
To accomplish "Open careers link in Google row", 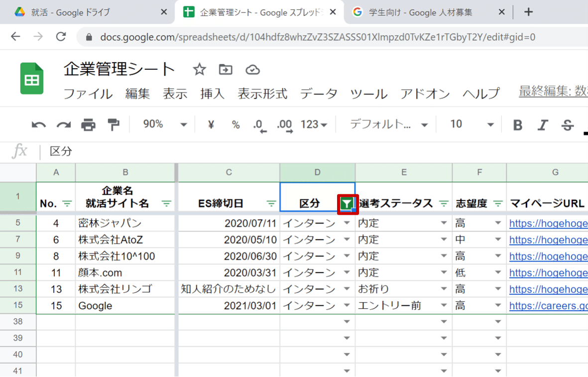I will 548,306.
